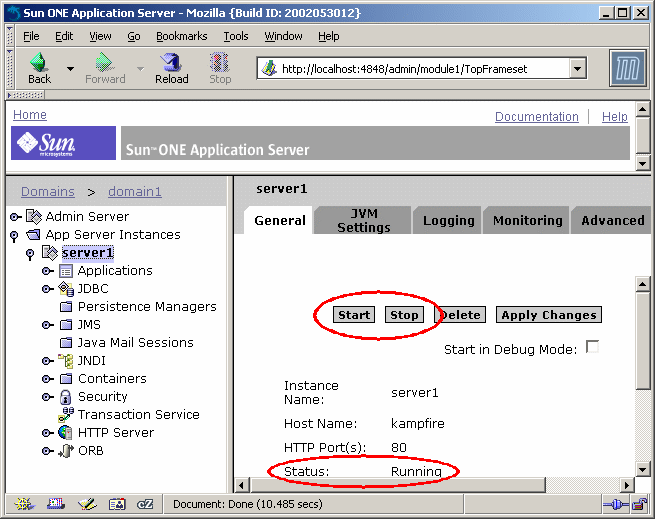Collapse the App Server Instances node
Viewport: 655px width, 519px height.
click(x=14, y=236)
